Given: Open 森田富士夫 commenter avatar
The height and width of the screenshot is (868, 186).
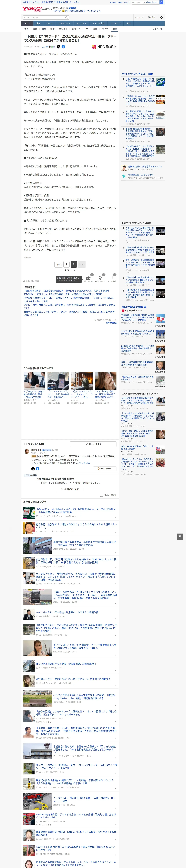Looking at the screenshot, I should point(27,451).
